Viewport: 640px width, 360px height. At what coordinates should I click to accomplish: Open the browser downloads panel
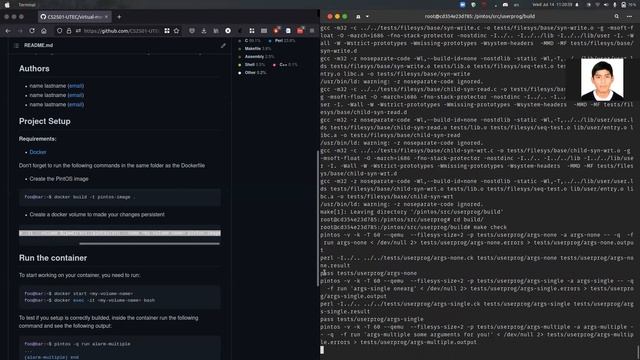(204, 31)
